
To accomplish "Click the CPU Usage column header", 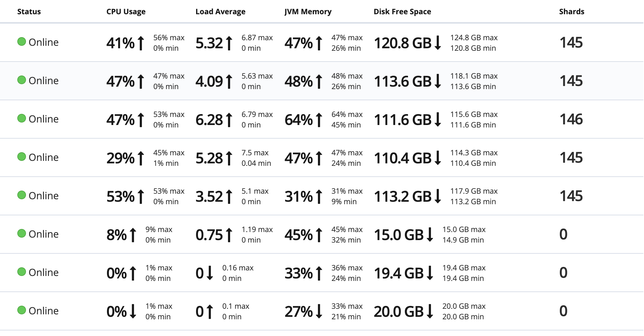I will (x=126, y=12).
